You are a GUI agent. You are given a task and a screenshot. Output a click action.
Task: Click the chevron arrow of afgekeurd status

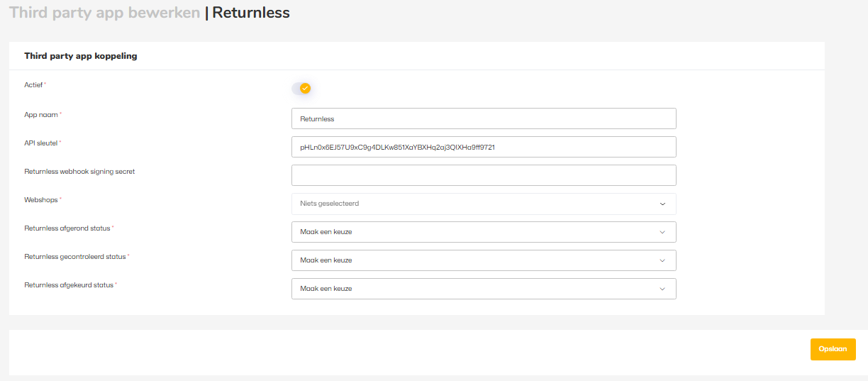coord(662,289)
